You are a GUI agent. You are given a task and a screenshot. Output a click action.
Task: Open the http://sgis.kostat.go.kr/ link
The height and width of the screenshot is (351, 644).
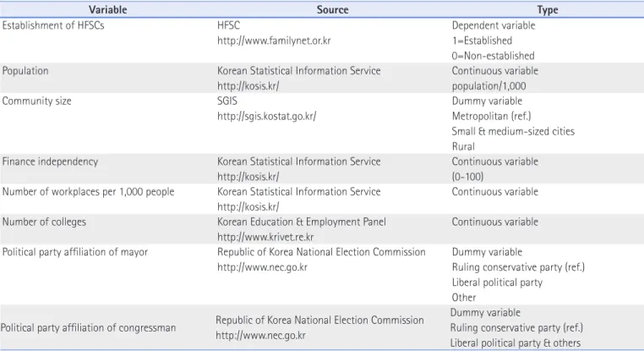[x=266, y=117]
